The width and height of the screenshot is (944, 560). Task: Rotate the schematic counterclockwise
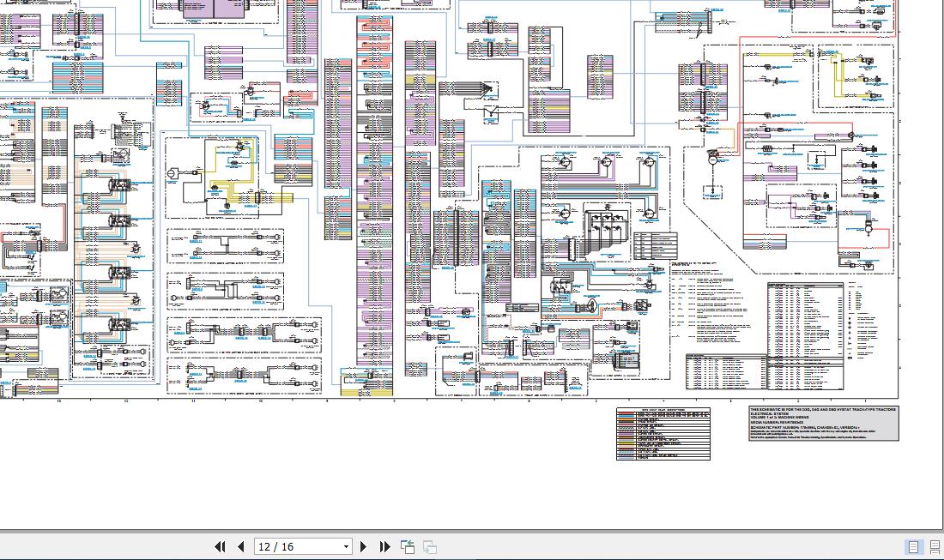(x=408, y=546)
